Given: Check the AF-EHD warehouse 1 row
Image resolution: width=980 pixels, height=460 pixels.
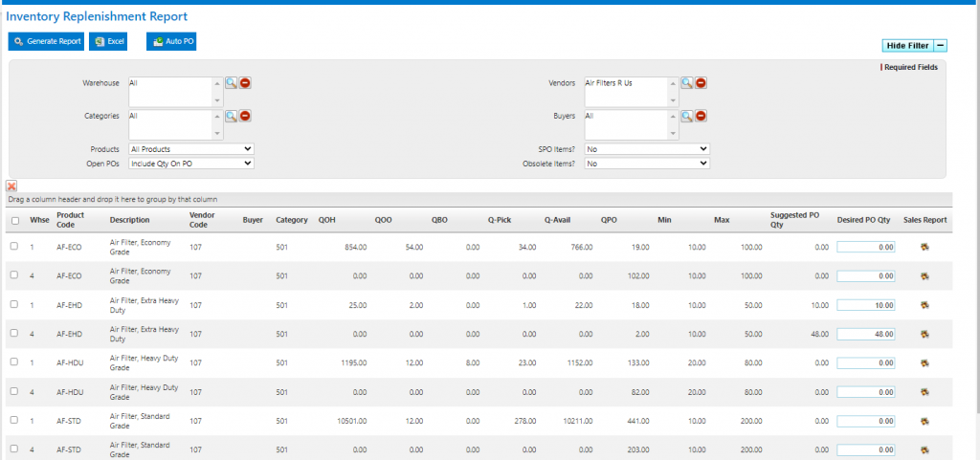Looking at the screenshot, I should 14,304.
